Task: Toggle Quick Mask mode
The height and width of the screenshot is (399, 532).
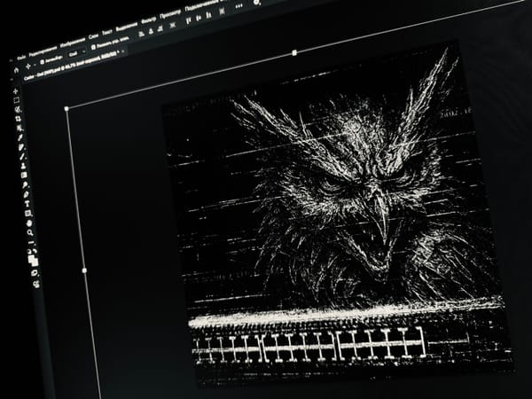Action: (35, 273)
